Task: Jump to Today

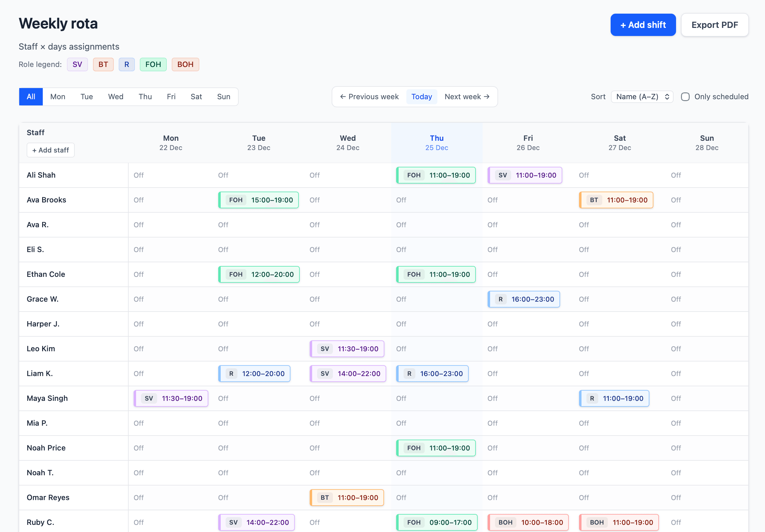Action: (422, 97)
